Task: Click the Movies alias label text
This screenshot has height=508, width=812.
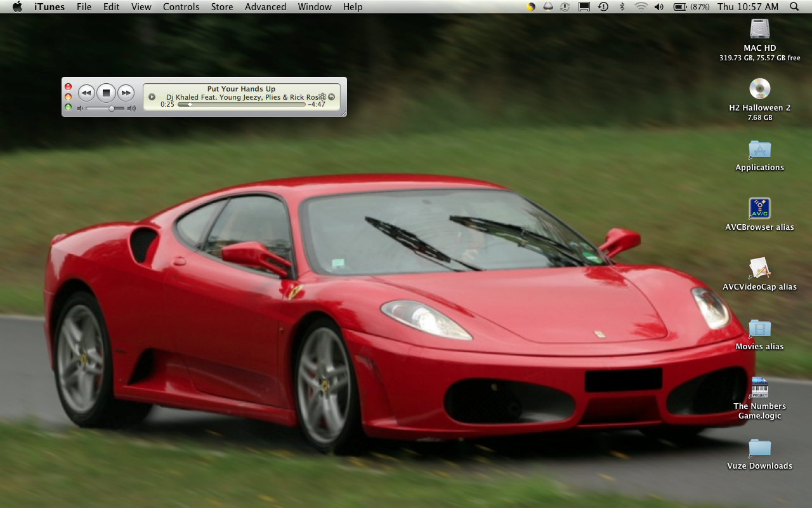Action: [x=760, y=347]
